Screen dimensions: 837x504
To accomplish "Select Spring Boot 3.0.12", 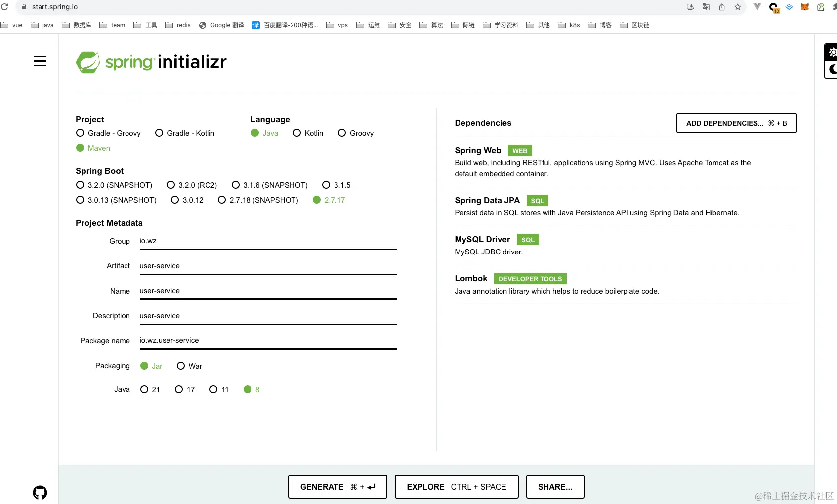I will click(x=187, y=200).
